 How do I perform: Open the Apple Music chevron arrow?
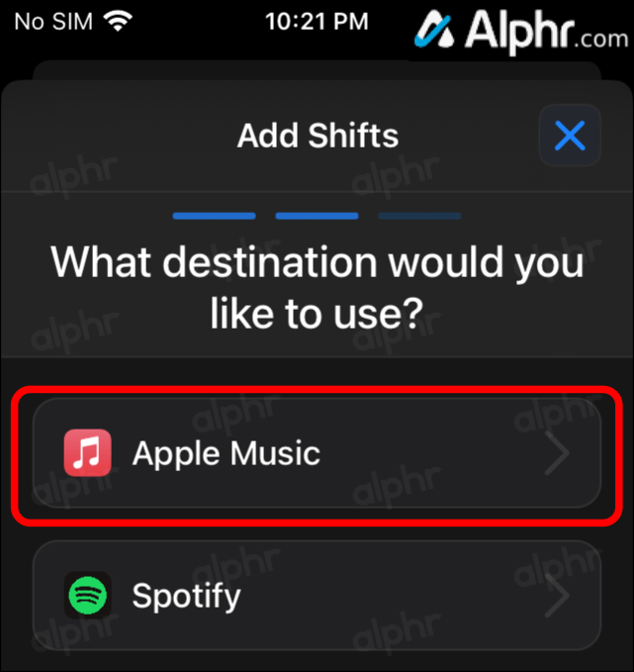click(x=557, y=453)
